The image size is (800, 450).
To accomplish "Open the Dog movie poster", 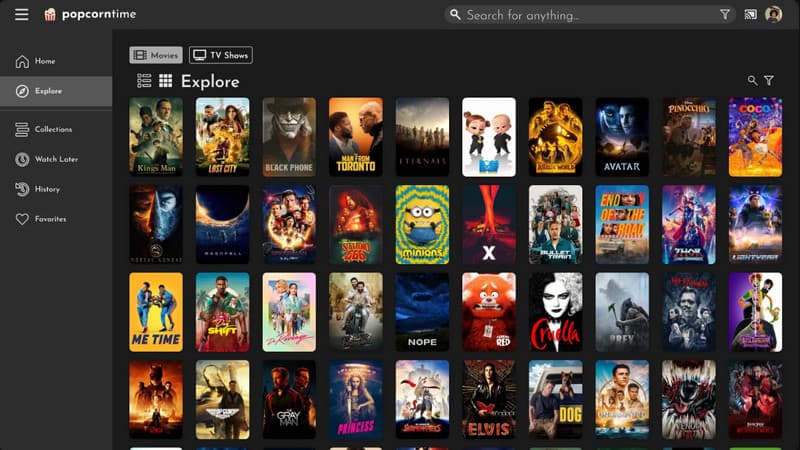I will click(x=556, y=399).
